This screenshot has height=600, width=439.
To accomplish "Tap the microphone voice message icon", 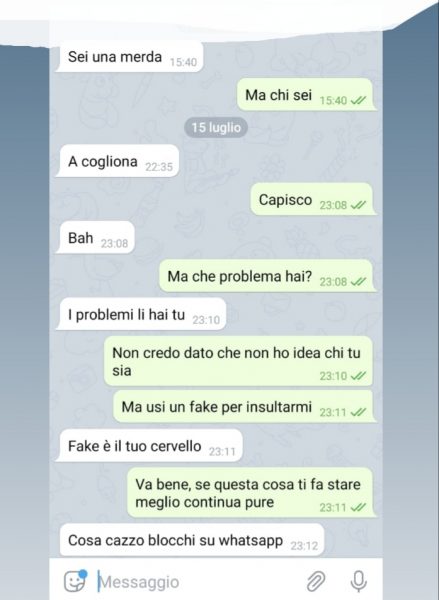I will (x=359, y=581).
